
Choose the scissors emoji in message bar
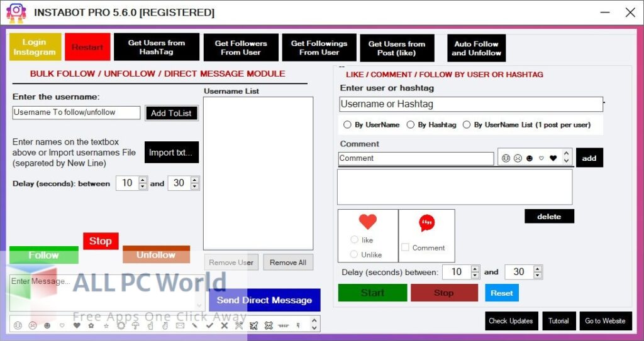point(238,325)
